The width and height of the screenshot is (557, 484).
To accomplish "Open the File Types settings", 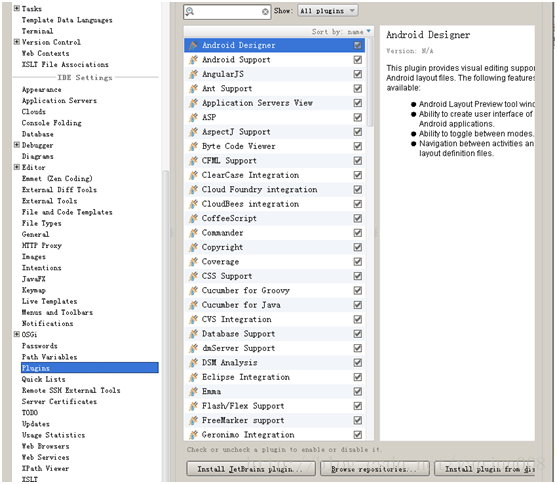I will click(x=42, y=223).
